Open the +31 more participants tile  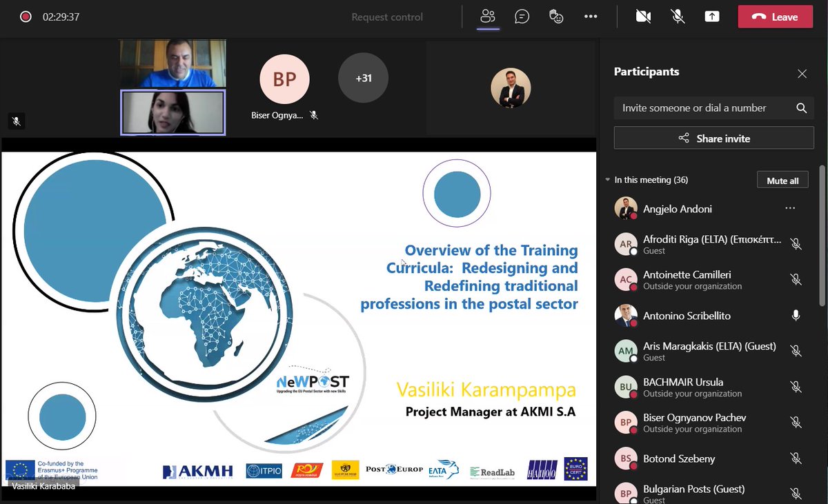point(363,79)
